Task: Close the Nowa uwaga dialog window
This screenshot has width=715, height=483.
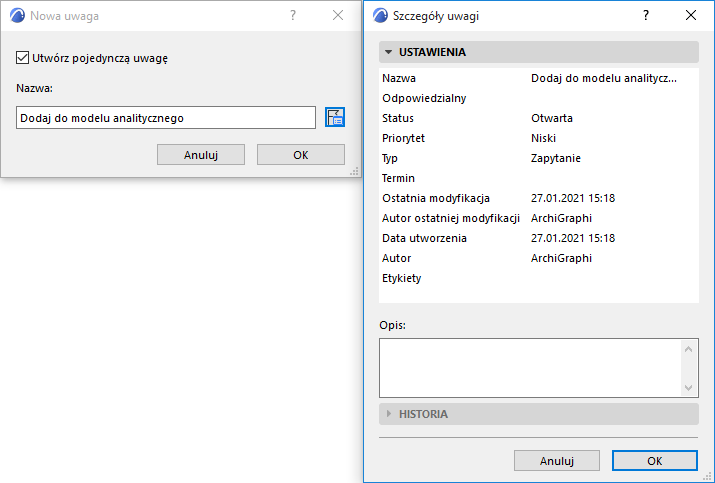Action: coord(337,16)
